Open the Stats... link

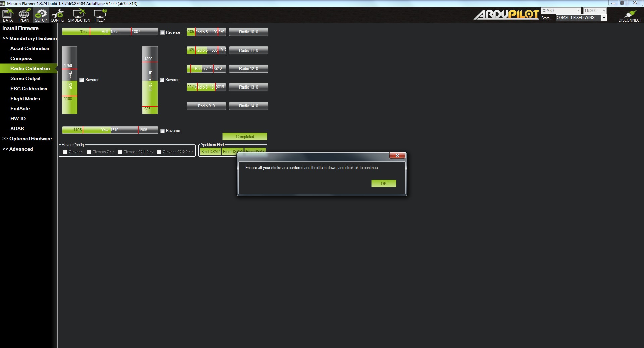click(546, 18)
